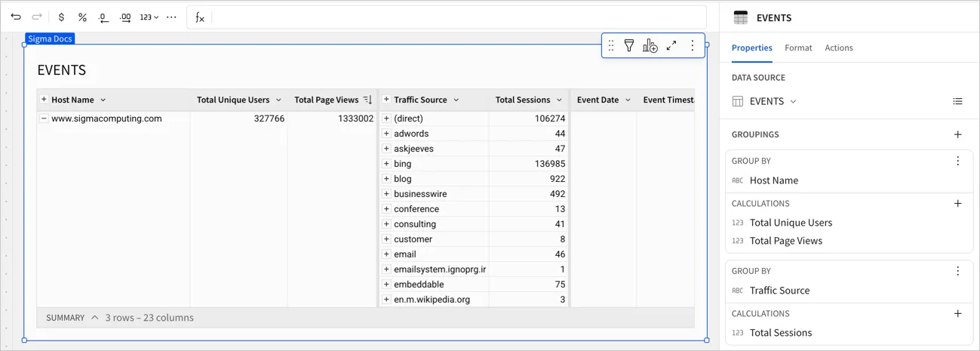Expand Traffic Source header plus
Viewport: 980px width, 351px height.
(386, 100)
